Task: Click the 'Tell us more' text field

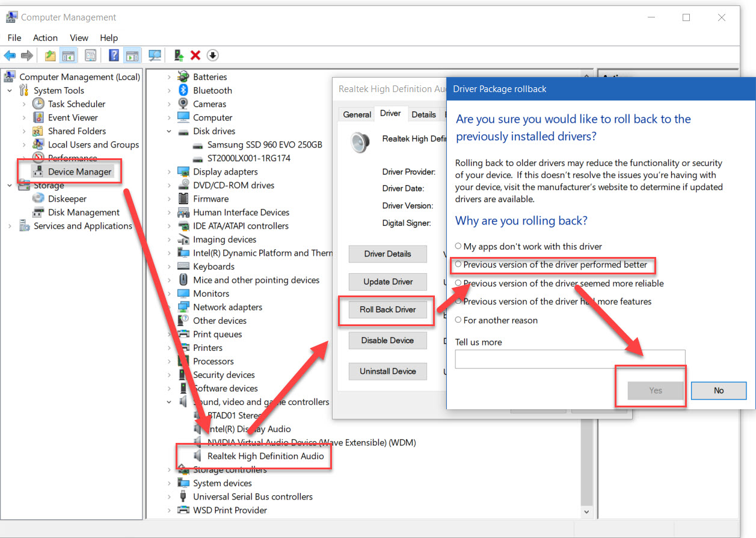Action: (570, 359)
